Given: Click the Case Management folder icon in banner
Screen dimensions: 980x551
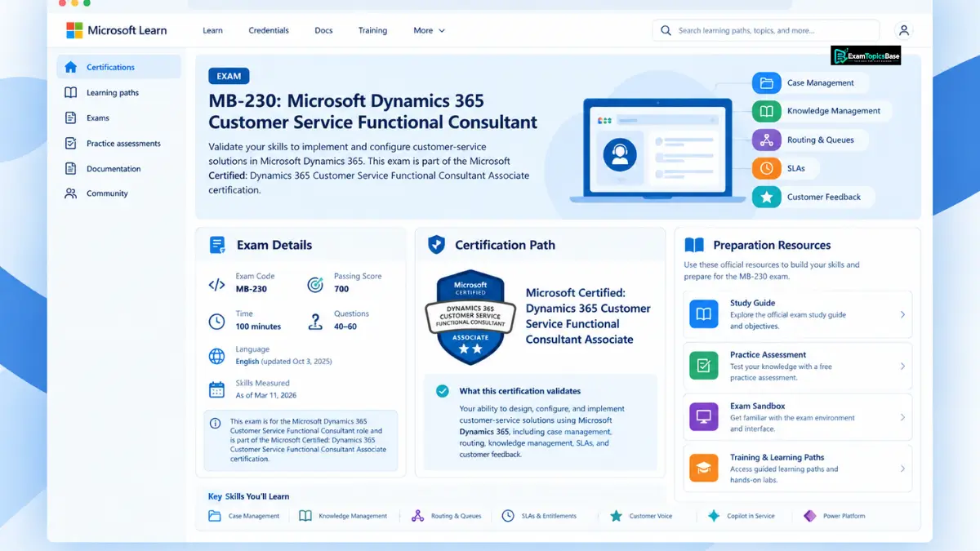Looking at the screenshot, I should click(x=766, y=82).
